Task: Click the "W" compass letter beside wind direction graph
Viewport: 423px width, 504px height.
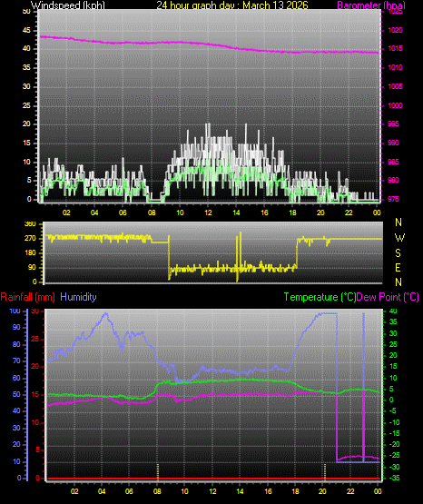Action: (399, 238)
